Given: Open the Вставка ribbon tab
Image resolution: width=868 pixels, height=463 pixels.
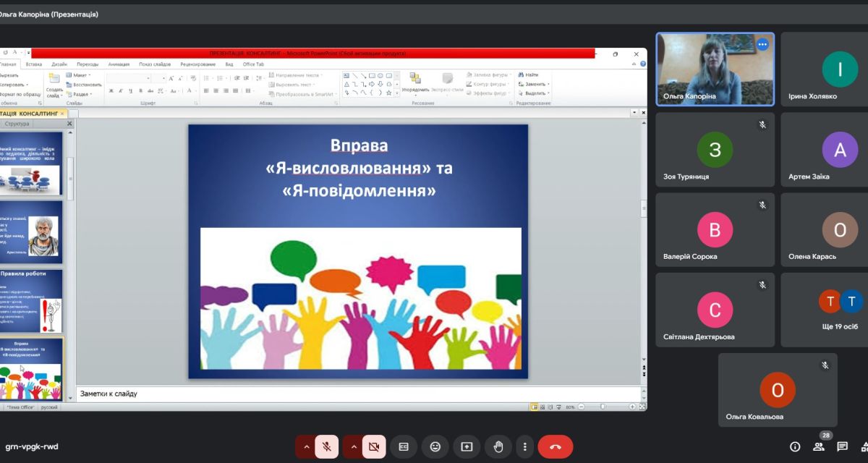Looking at the screenshot, I should tap(34, 64).
